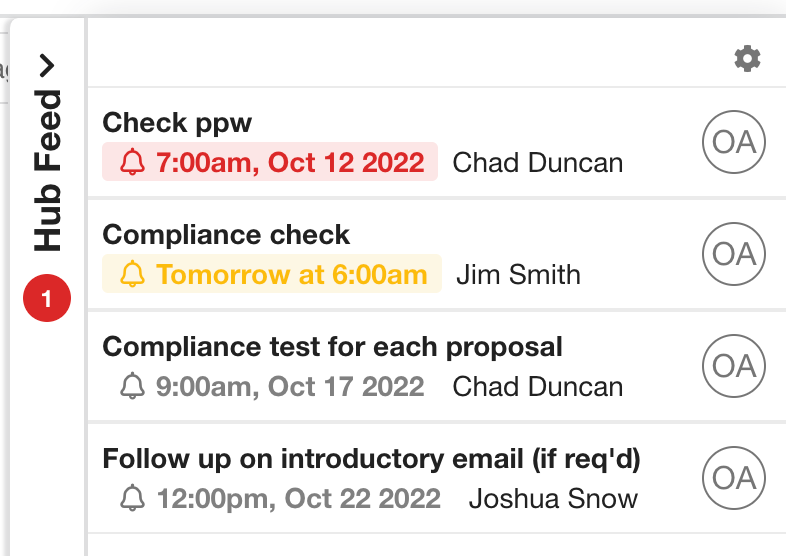Click the overdue 7:00am, Oct 12 2022 date

[x=289, y=163]
